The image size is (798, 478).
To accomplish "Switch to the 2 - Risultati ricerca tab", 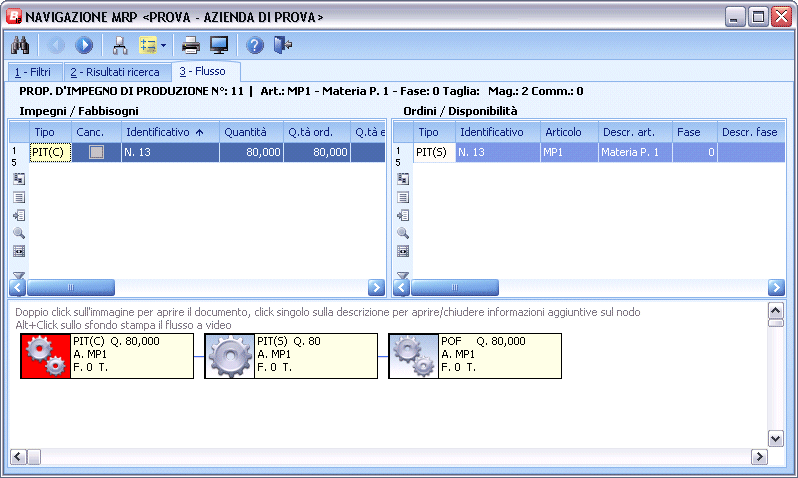I will tap(117, 72).
